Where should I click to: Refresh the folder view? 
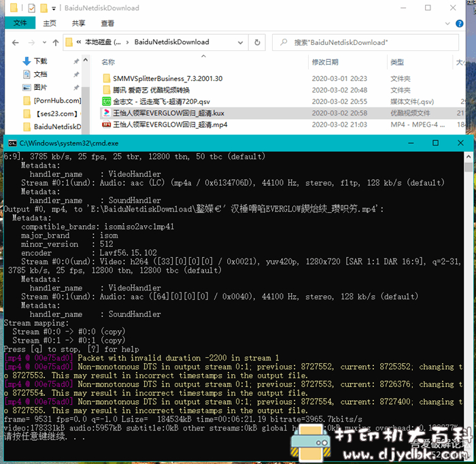click(x=257, y=42)
